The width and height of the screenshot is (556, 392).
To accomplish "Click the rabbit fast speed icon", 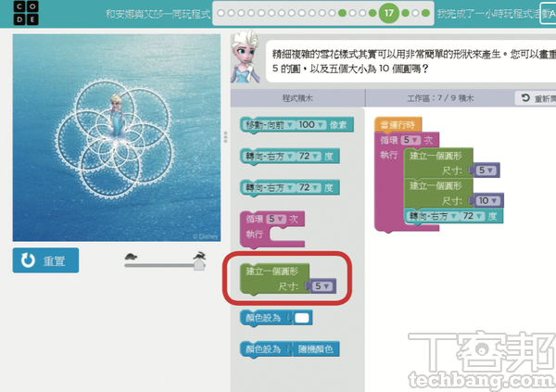I will pyautogui.click(x=199, y=256).
